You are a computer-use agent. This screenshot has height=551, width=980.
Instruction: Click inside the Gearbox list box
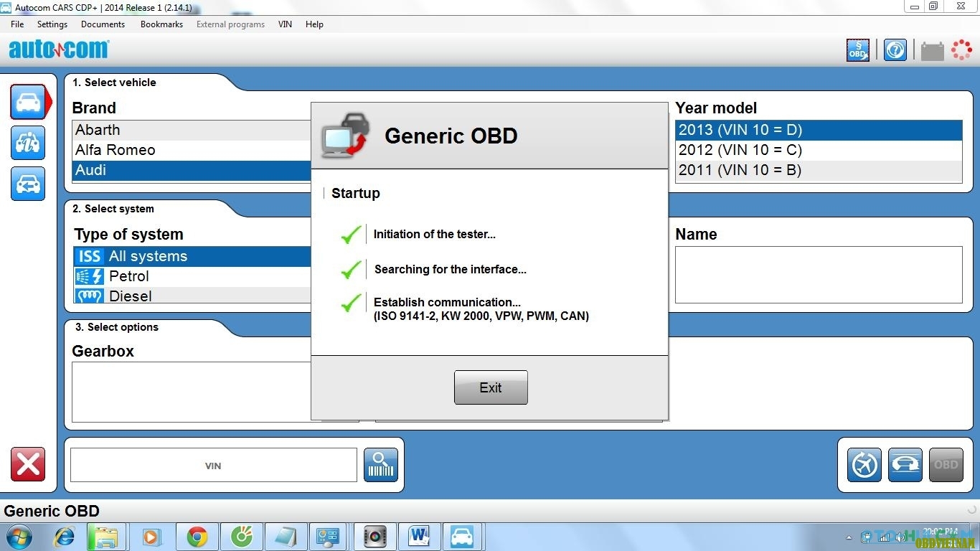191,392
